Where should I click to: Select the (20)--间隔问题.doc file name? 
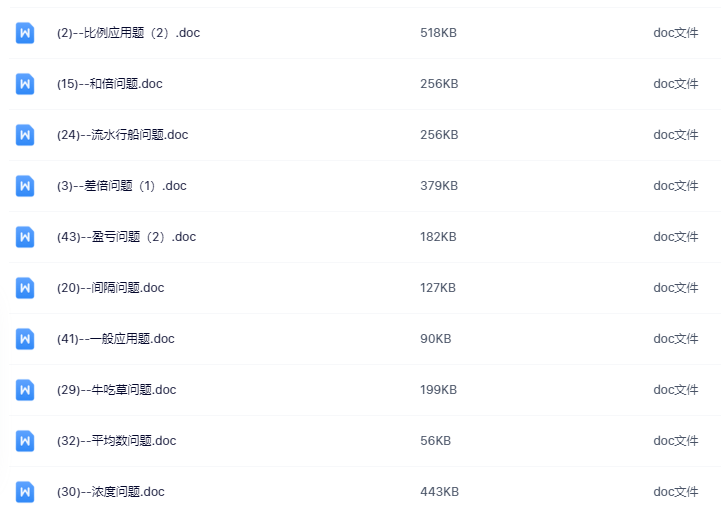pos(110,288)
